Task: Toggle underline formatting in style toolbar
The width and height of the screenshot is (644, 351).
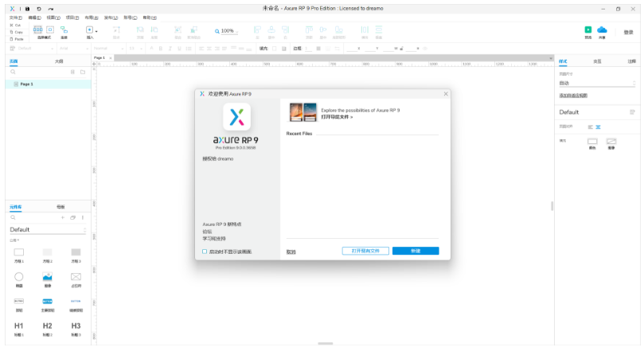Action: click(179, 49)
